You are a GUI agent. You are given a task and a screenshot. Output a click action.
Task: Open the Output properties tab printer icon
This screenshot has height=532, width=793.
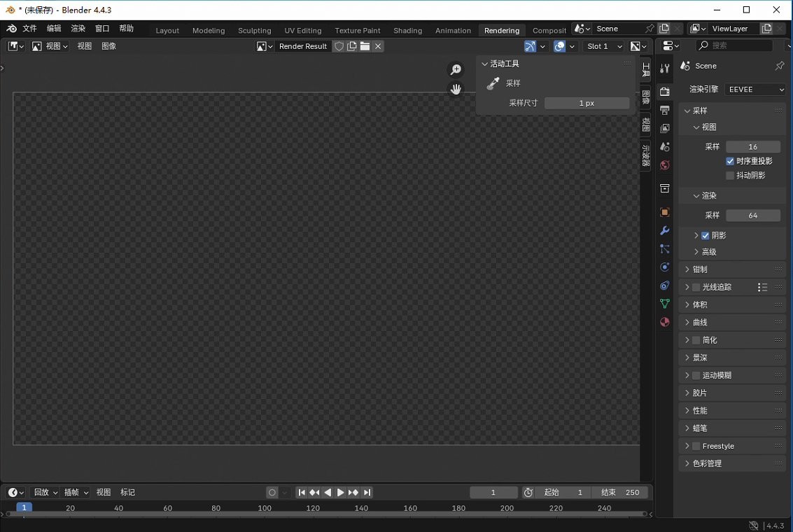pos(665,111)
